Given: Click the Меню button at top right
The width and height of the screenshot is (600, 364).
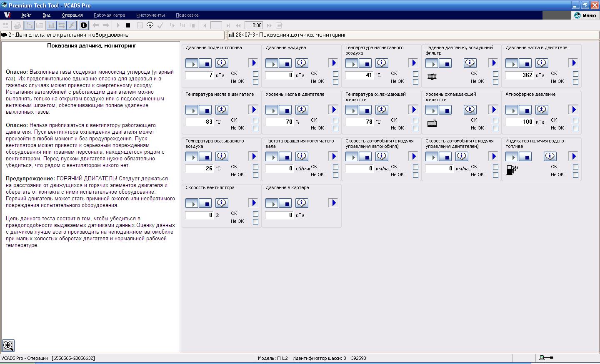Looking at the screenshot, I should tap(585, 15).
